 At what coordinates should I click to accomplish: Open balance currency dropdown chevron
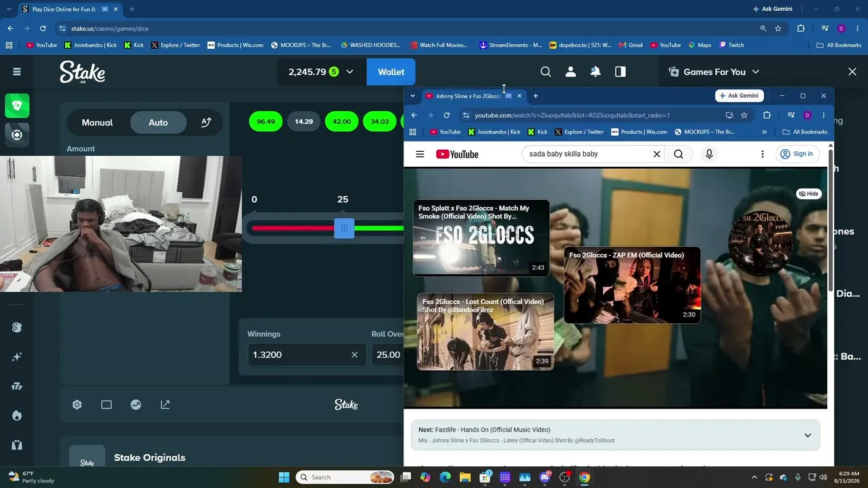(x=350, y=72)
